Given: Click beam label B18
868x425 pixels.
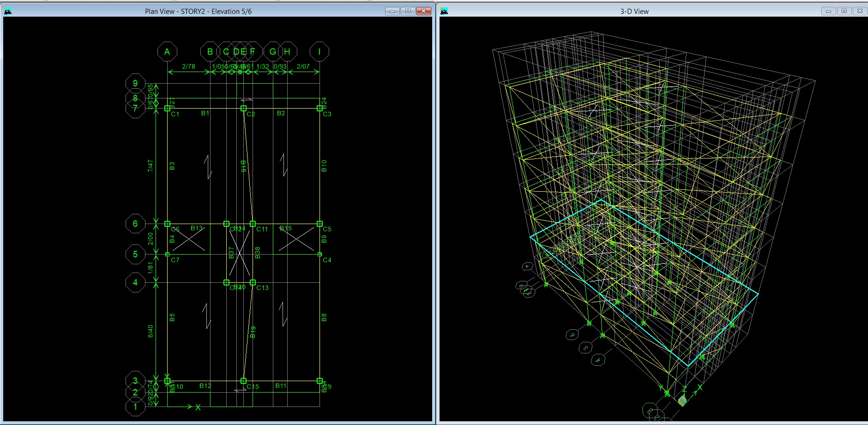Looking at the screenshot, I should click(x=243, y=166).
